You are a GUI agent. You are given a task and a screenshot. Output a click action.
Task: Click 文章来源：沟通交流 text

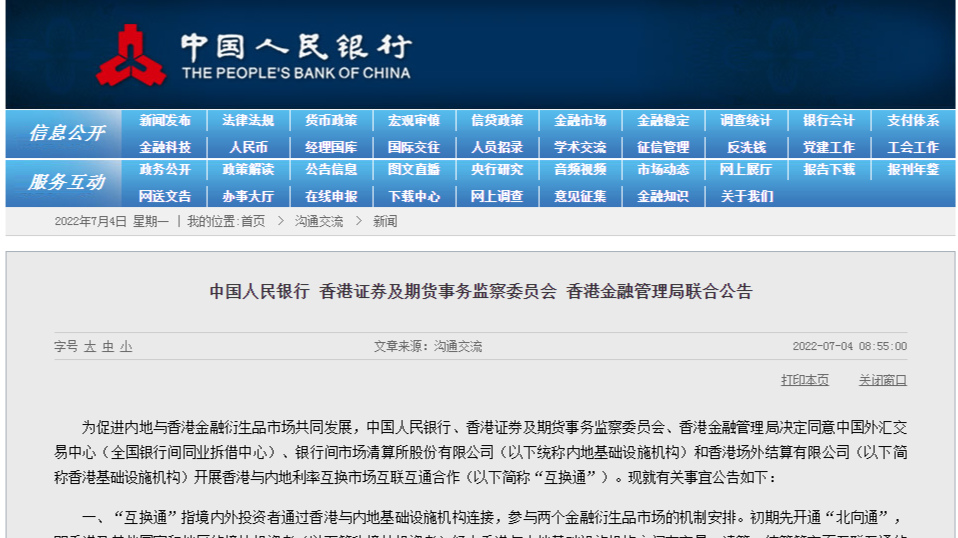[428, 346]
